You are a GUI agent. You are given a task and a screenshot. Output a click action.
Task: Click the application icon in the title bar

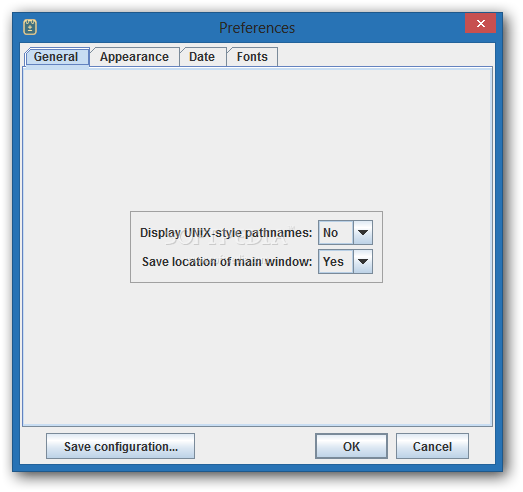click(30, 27)
